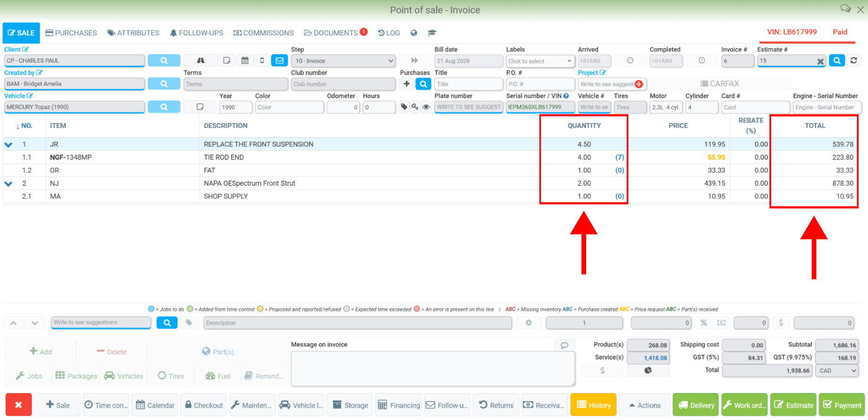Open the CAD currency dropdown

[x=837, y=371]
